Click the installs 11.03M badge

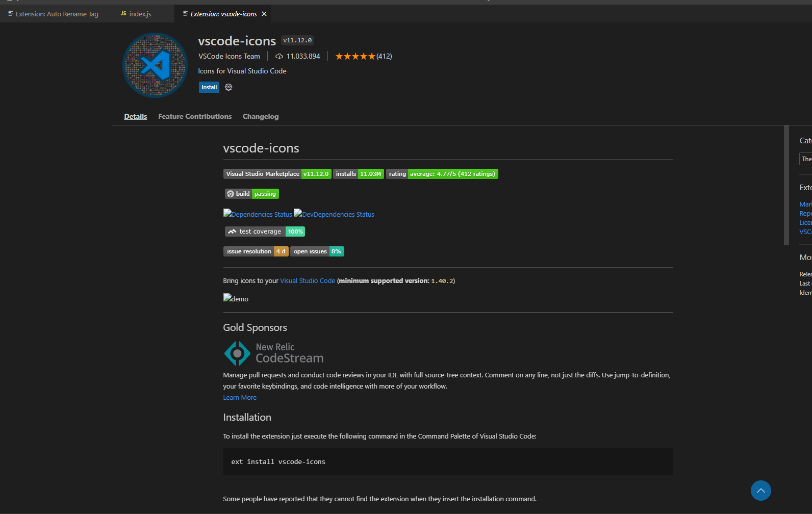pyautogui.click(x=359, y=174)
